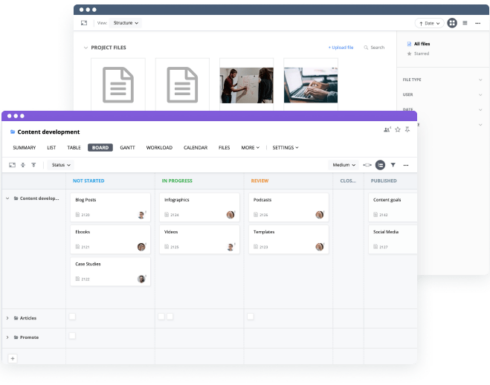Open the board toolbar more options dots
This screenshot has width=490, height=385.
[x=406, y=165]
